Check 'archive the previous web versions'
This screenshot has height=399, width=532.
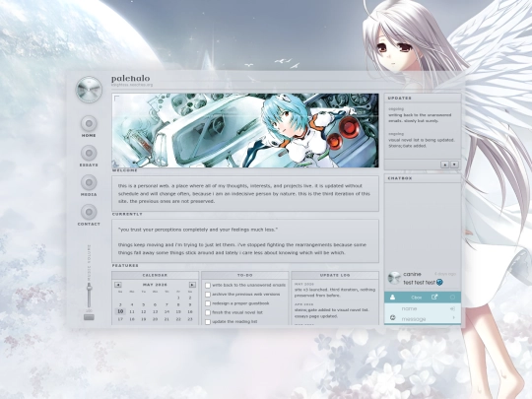[208, 295]
